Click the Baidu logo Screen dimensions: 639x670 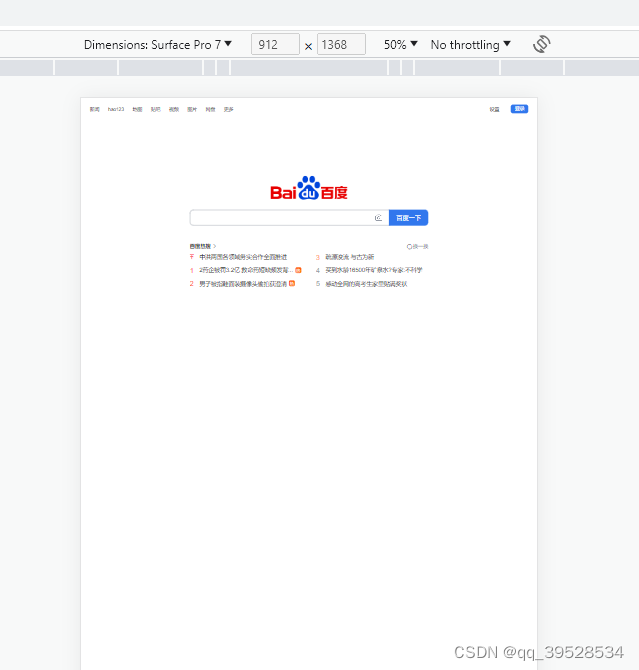click(309, 188)
